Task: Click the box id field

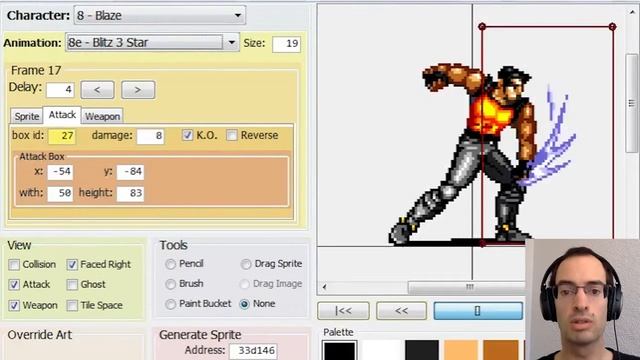Action: [x=62, y=136]
